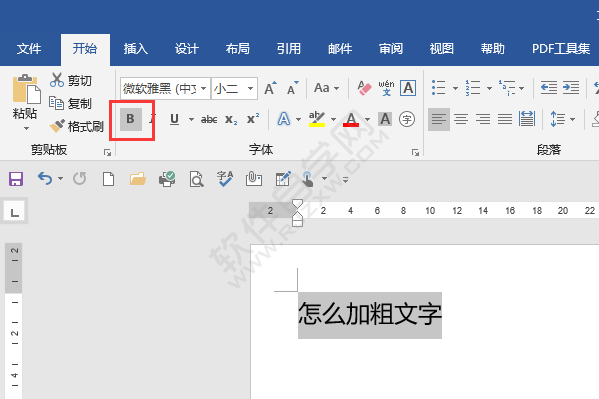The height and width of the screenshot is (399, 599).
Task: Open clipboard pane launcher
Action: click(x=107, y=152)
